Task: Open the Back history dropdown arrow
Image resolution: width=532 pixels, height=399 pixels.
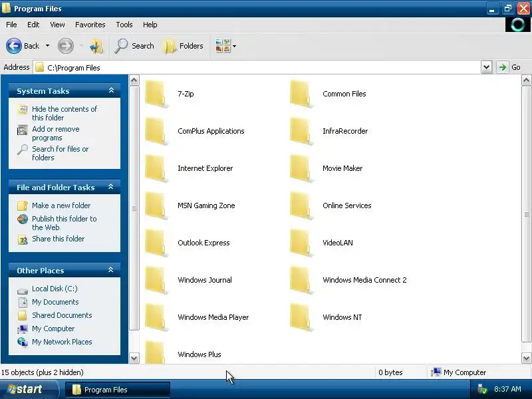Action: pos(47,46)
